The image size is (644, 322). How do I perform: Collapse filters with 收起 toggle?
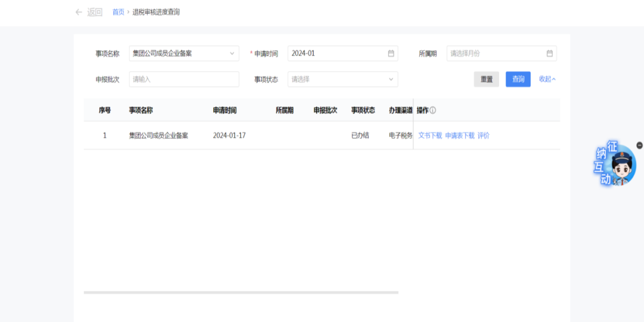(x=547, y=79)
